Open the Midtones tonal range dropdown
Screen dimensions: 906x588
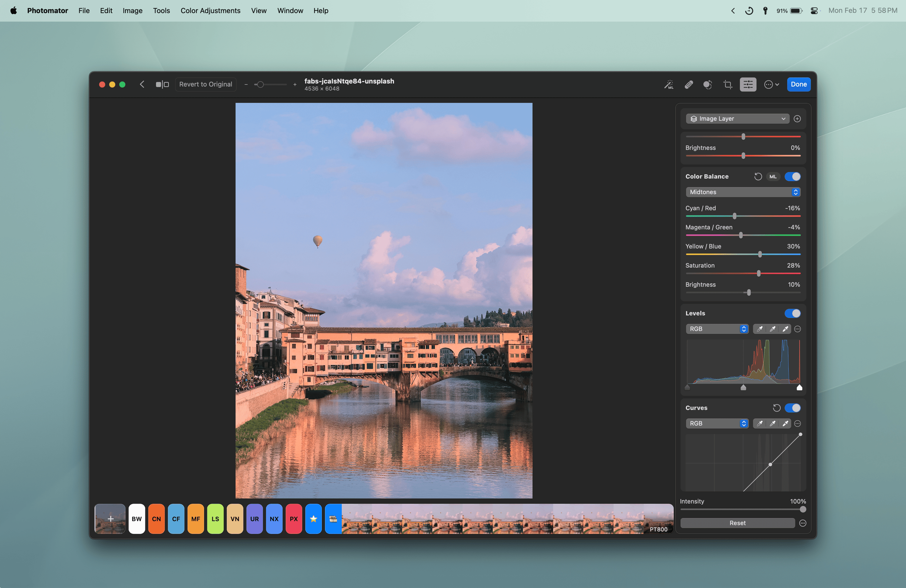coord(743,192)
